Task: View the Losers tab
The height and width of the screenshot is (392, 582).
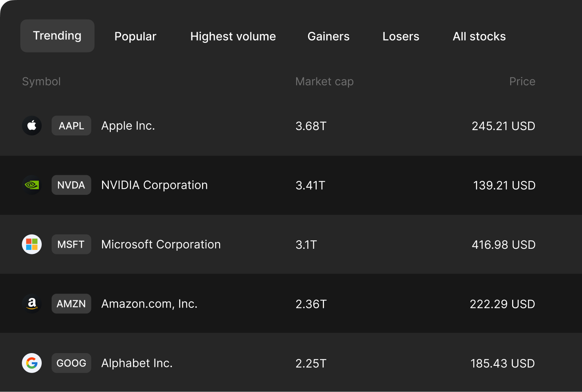Action: click(401, 37)
